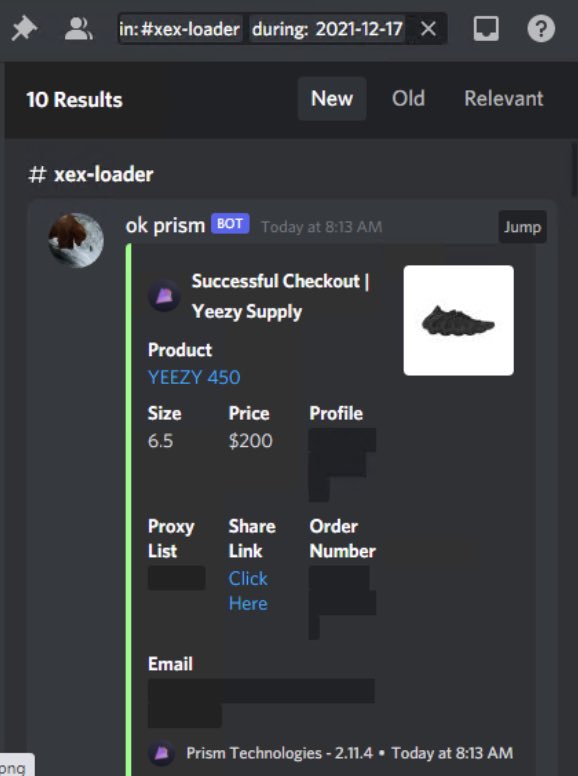Open the pinned messages pin icon
This screenshot has width=578, height=776.
[x=24, y=29]
